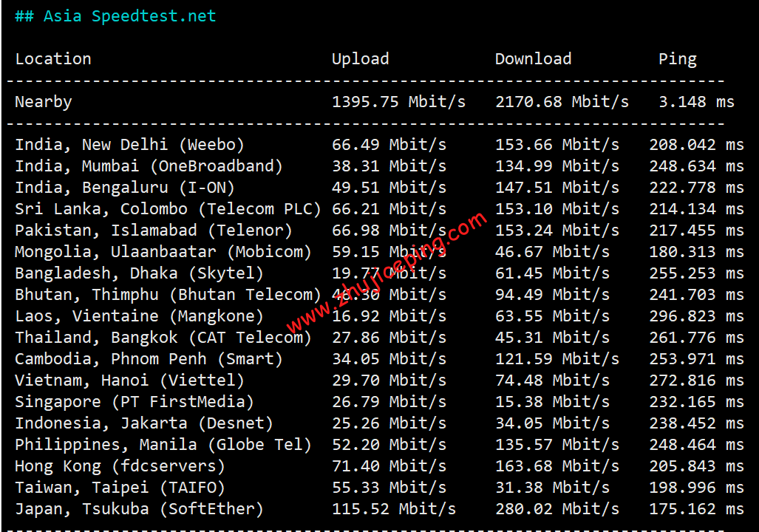Click Ulaanbaatar download 46.67 Mbit/s
This screenshot has width=759, height=532.
552,252
